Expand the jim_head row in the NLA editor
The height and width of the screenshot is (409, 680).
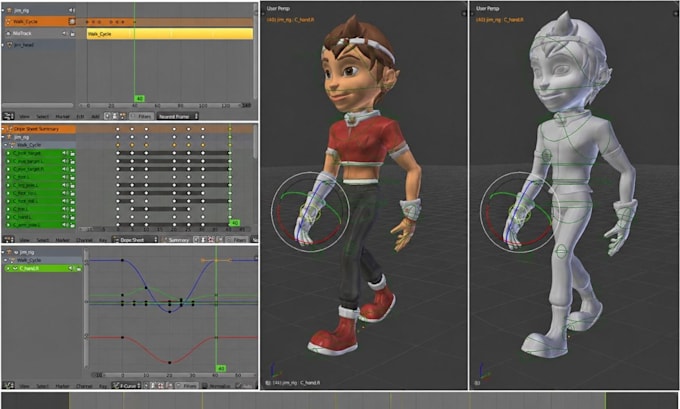pos(3,45)
